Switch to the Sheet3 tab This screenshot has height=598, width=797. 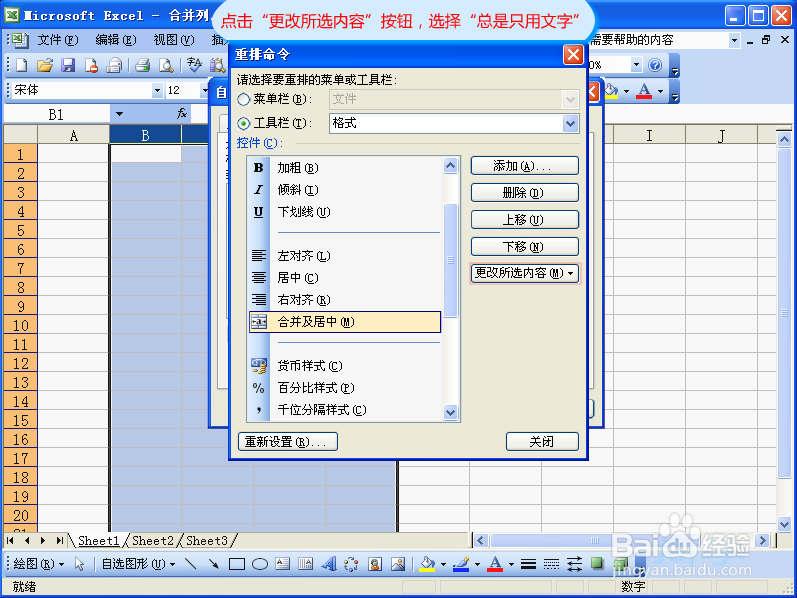206,541
